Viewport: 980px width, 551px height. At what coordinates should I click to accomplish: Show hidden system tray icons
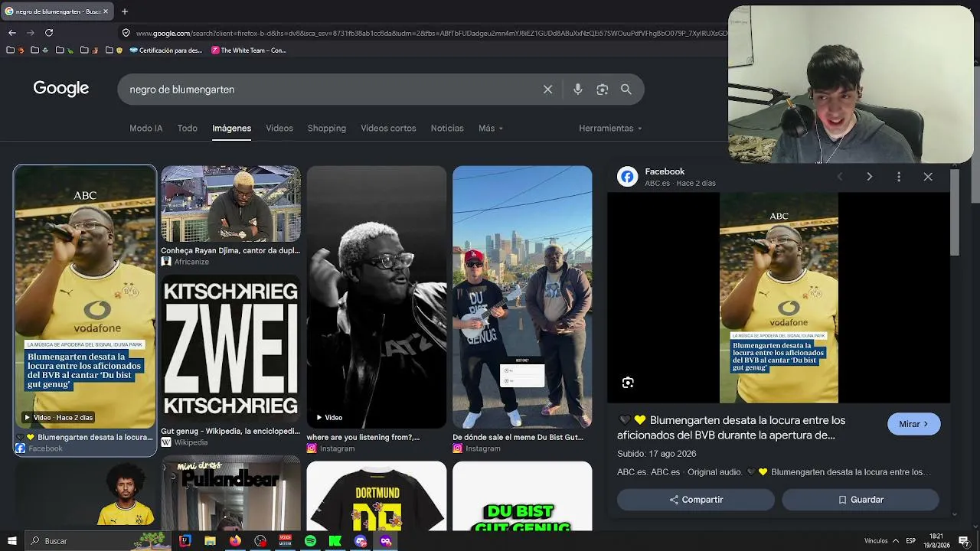click(x=896, y=541)
